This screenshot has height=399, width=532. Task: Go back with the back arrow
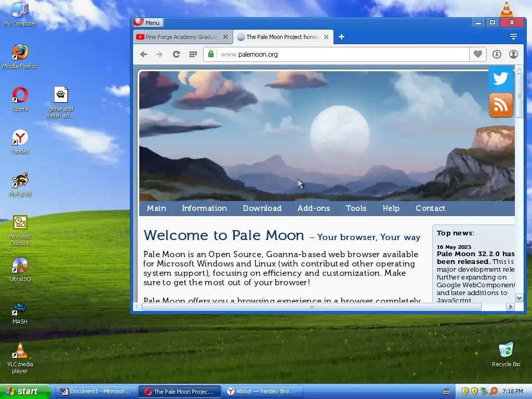(143, 54)
